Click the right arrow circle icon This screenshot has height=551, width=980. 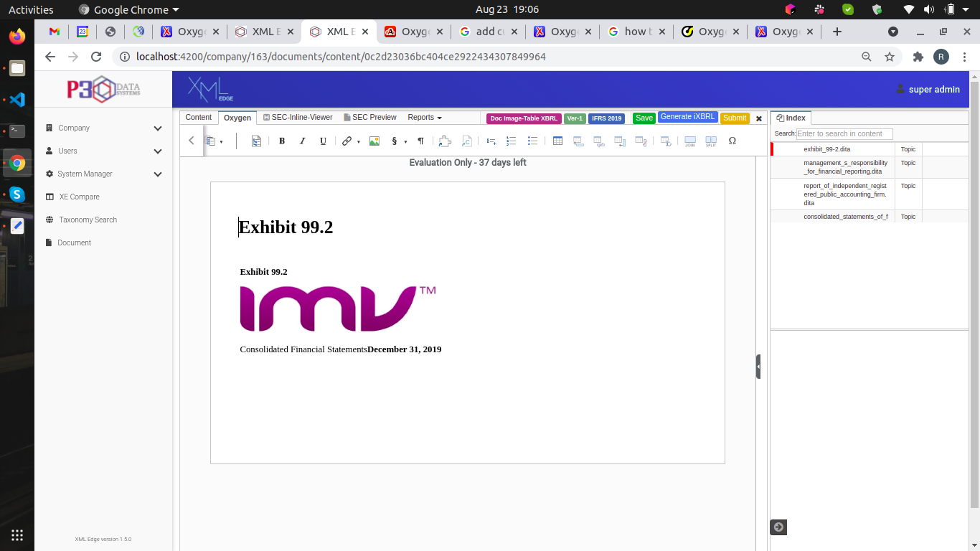click(778, 527)
